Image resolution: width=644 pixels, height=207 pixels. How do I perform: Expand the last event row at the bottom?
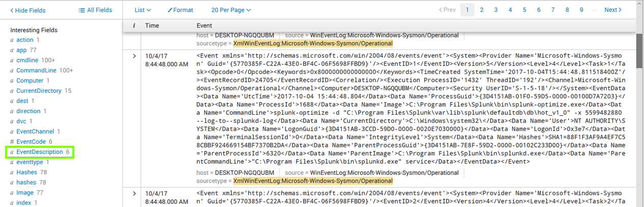point(135,194)
